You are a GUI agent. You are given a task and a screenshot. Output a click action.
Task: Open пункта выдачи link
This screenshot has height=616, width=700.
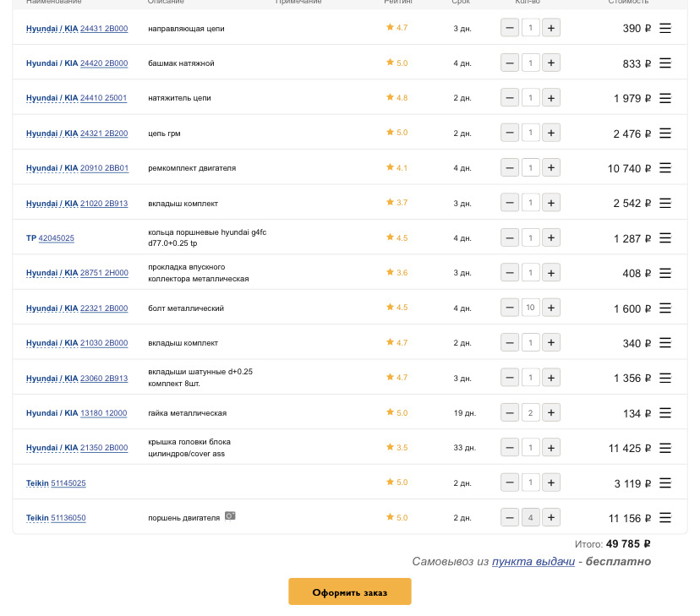click(x=533, y=562)
